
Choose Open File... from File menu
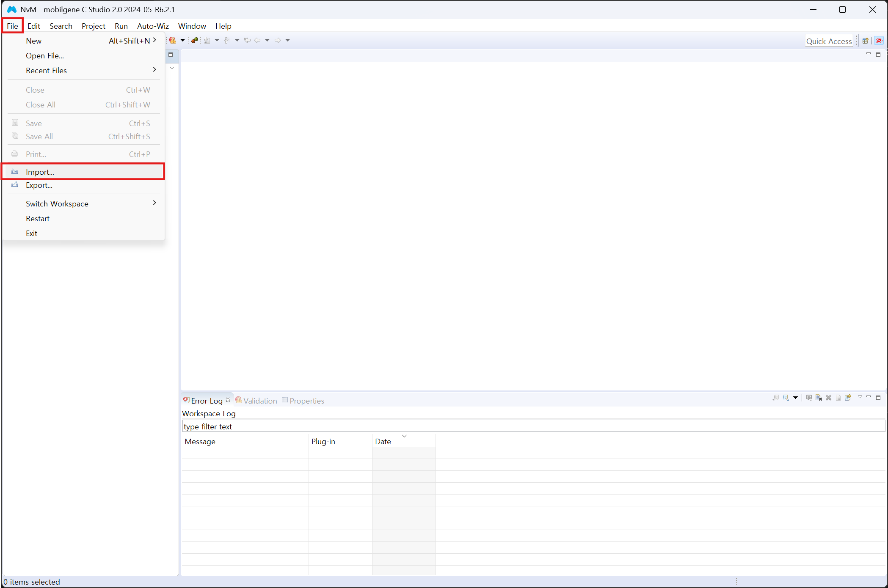[x=83, y=55]
